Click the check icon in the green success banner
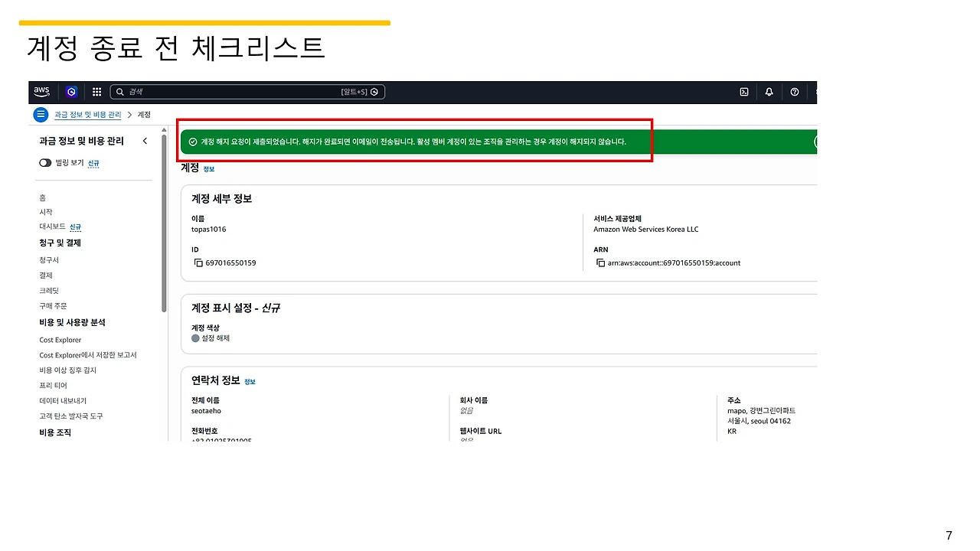Screen dimensions: 980x551 193,142
